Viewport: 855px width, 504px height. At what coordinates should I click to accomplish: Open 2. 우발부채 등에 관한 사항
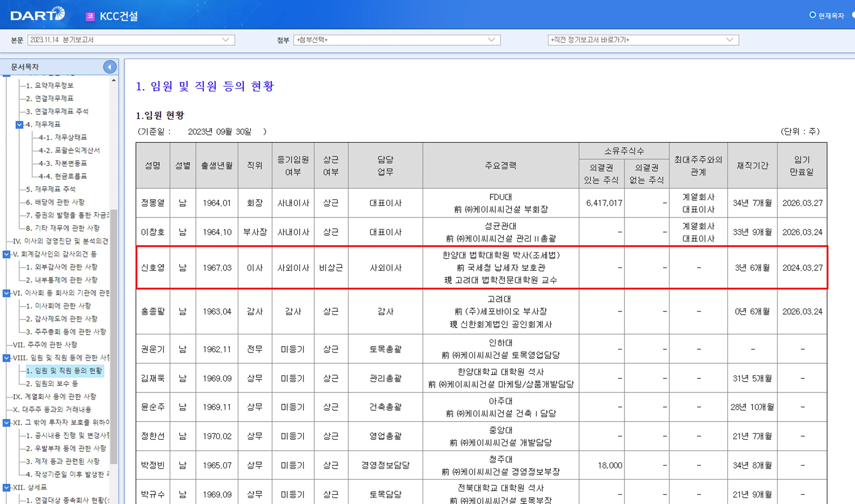pos(66,448)
